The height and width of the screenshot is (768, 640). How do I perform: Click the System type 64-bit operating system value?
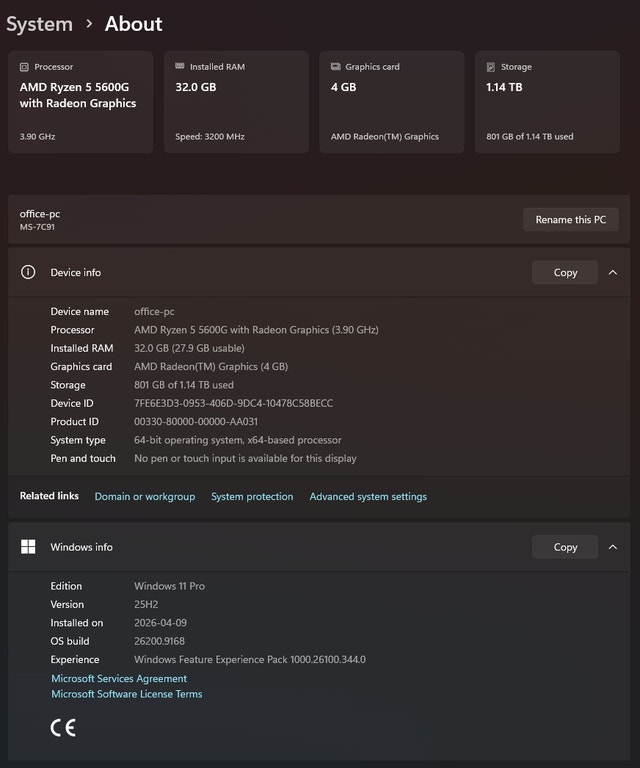click(x=237, y=440)
